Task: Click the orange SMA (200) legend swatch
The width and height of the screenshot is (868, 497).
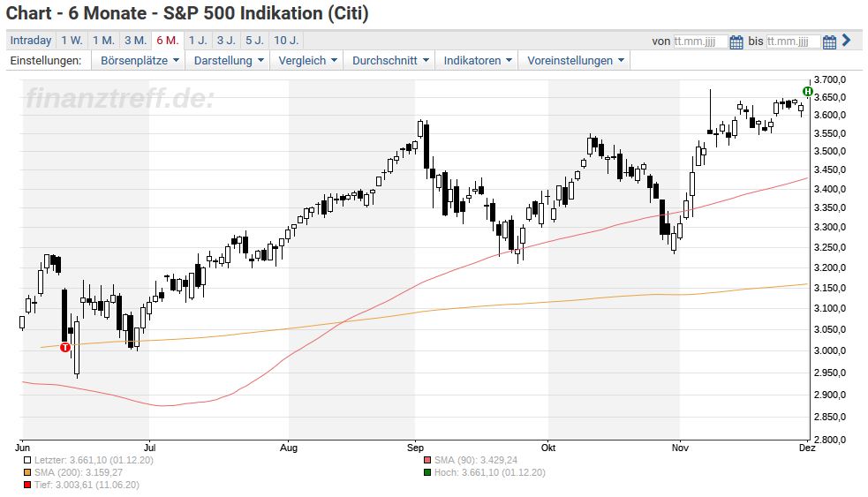Action: 27,472
